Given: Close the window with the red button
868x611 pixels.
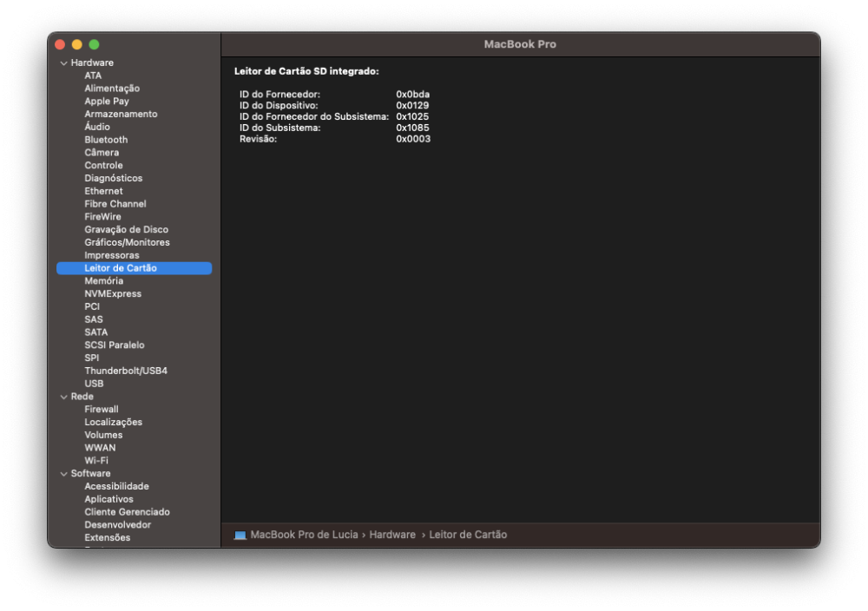Looking at the screenshot, I should tap(61, 45).
